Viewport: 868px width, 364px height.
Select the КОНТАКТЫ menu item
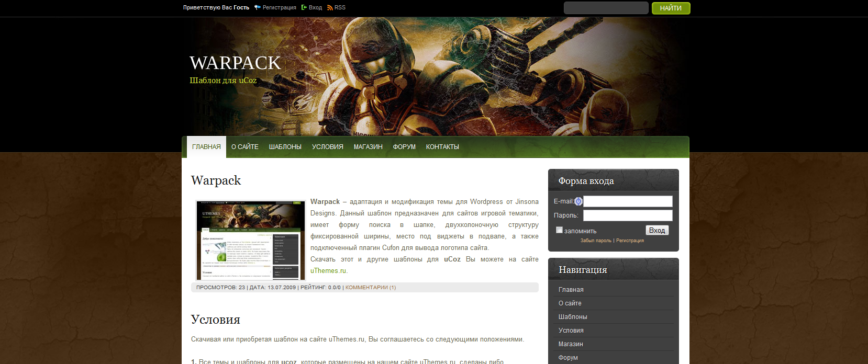[x=442, y=147]
